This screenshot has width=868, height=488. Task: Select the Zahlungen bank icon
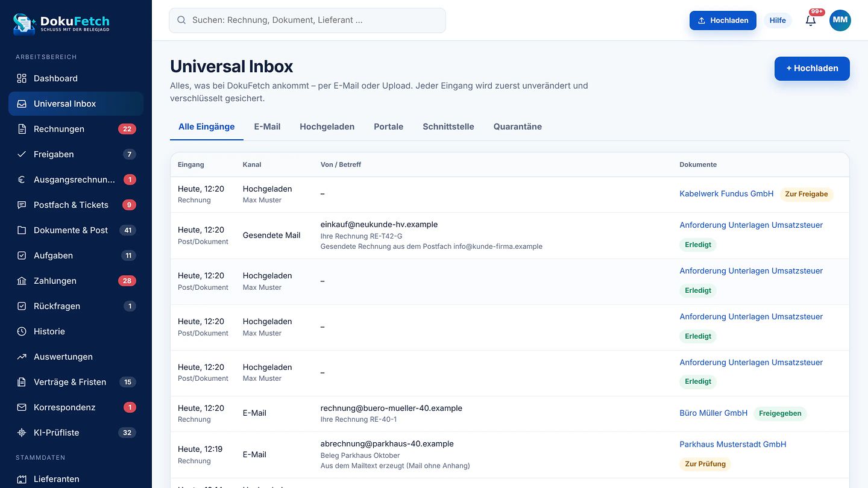pos(22,281)
